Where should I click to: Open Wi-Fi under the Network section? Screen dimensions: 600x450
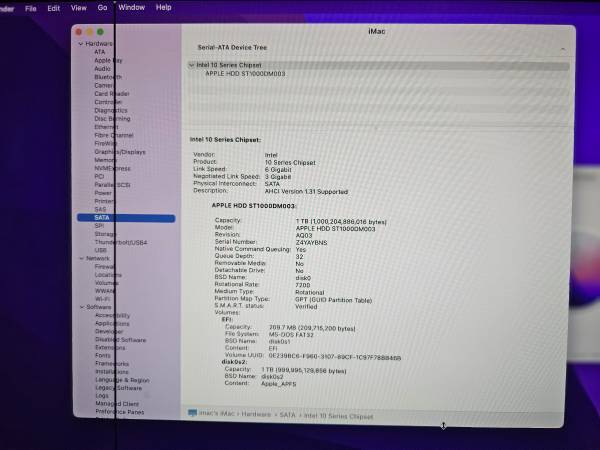(102, 299)
